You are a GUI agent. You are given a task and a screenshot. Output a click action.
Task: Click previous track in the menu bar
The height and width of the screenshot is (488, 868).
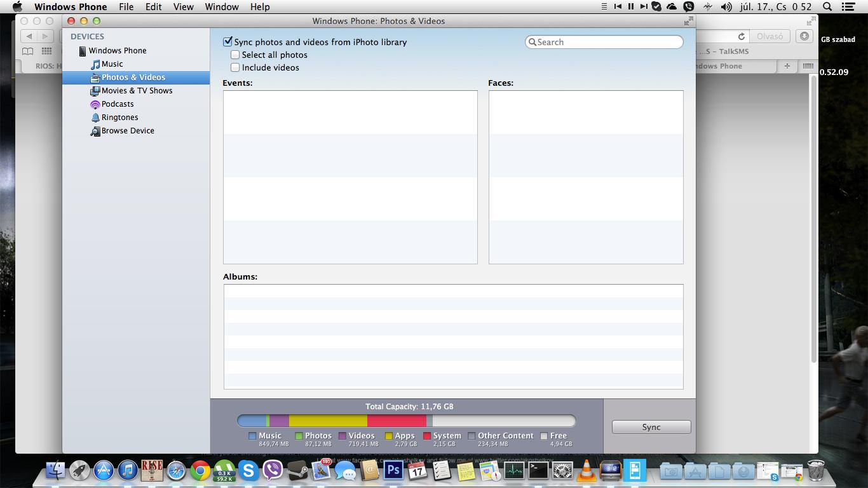(618, 6)
